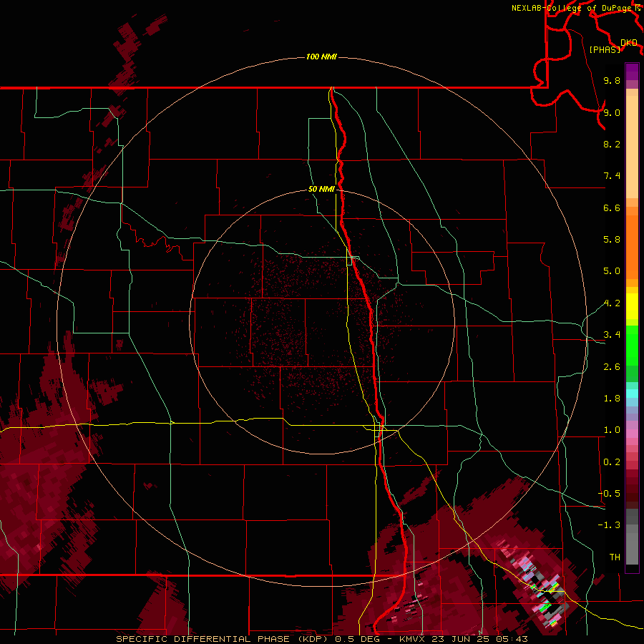Pick the orange segment of the color bar
The width and height of the screenshot is (644, 644).
coord(632,246)
